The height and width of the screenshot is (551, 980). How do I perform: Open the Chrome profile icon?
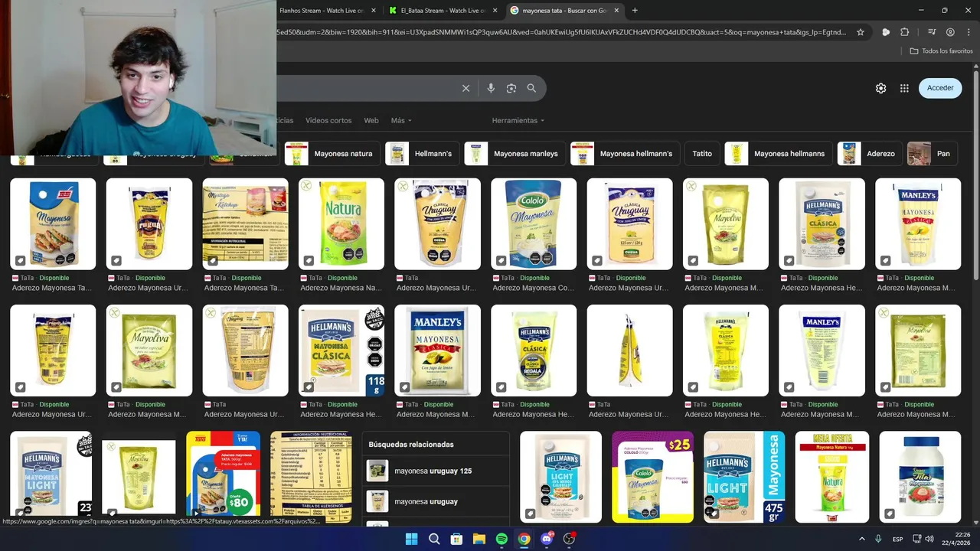[x=950, y=32]
